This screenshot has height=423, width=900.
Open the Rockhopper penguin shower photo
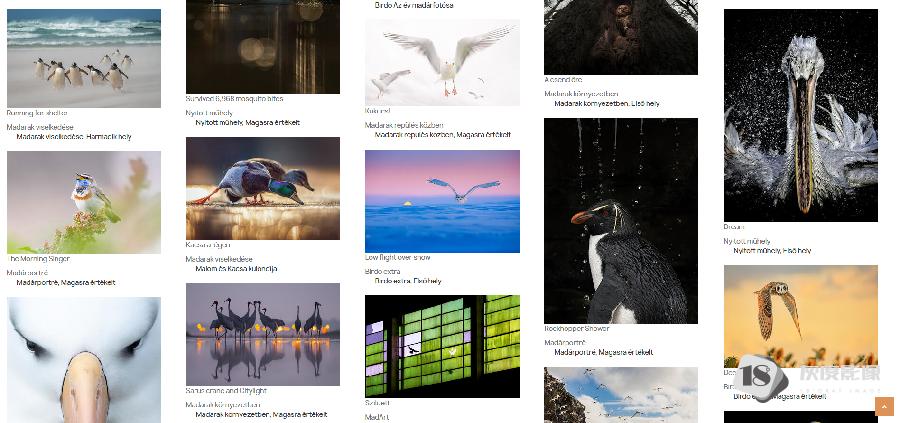point(621,221)
